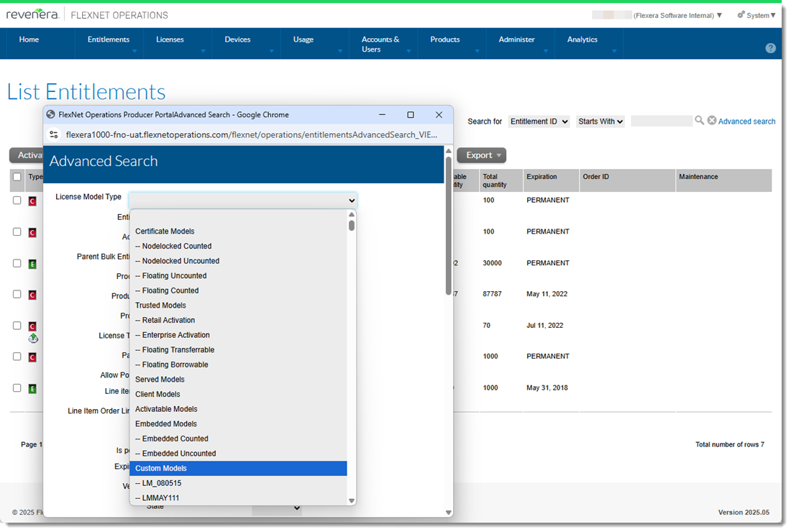Open the Entitlement ID search field dropdown

click(x=539, y=121)
